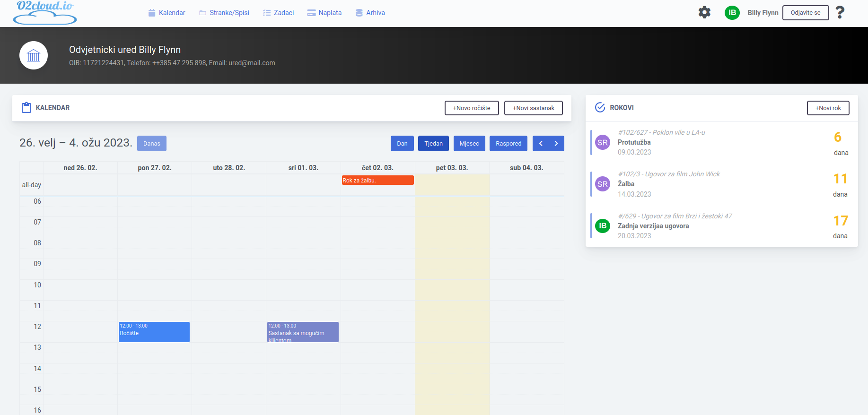This screenshot has width=868, height=415.
Task: Click the O2cloud.io logo
Action: pyautogui.click(x=45, y=13)
